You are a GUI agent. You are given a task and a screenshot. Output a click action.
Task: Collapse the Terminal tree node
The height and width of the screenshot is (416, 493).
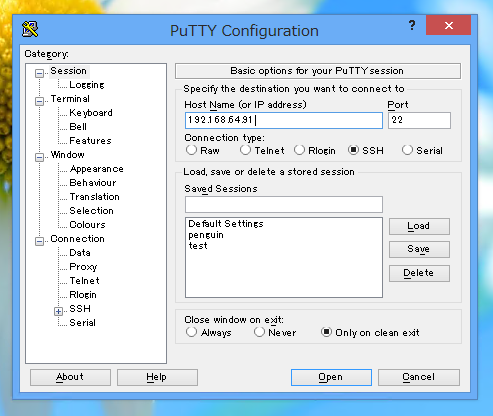coord(40,101)
